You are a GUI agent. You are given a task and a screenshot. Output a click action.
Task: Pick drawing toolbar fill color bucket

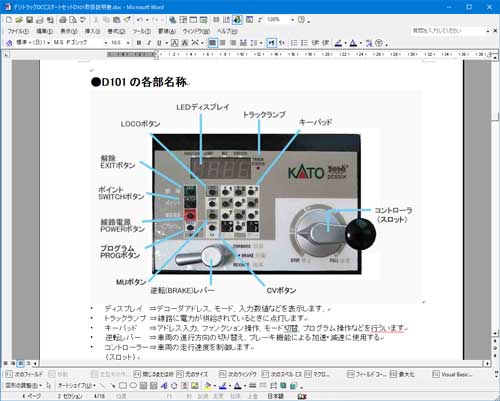(208, 386)
